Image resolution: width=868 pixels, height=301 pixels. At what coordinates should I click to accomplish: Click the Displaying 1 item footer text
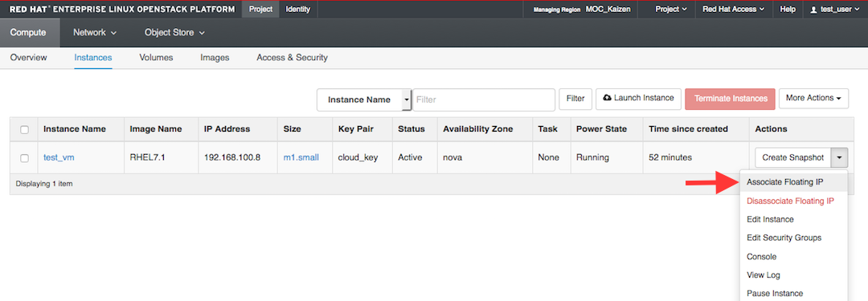(44, 184)
